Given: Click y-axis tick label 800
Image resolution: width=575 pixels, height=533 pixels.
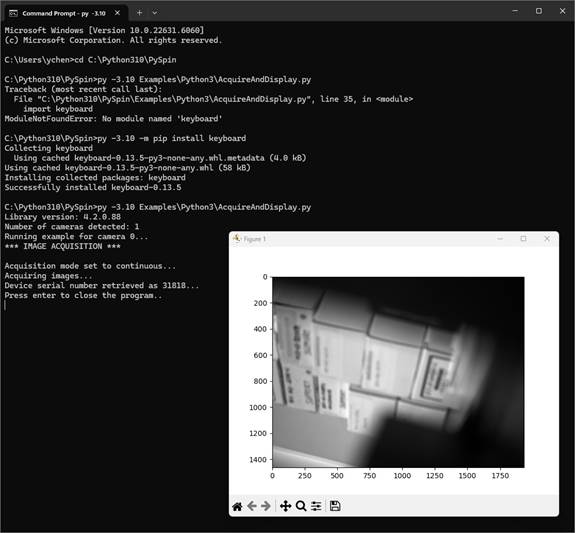Looking at the screenshot, I should (260, 381).
